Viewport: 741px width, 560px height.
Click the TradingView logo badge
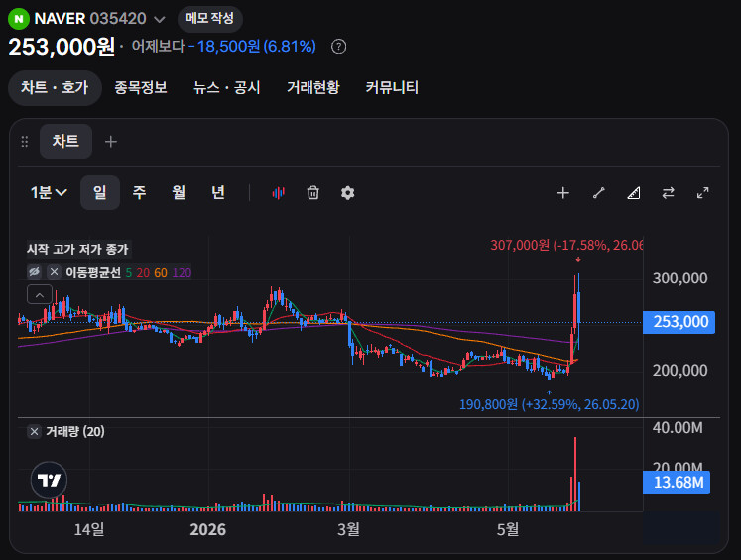tap(50, 480)
